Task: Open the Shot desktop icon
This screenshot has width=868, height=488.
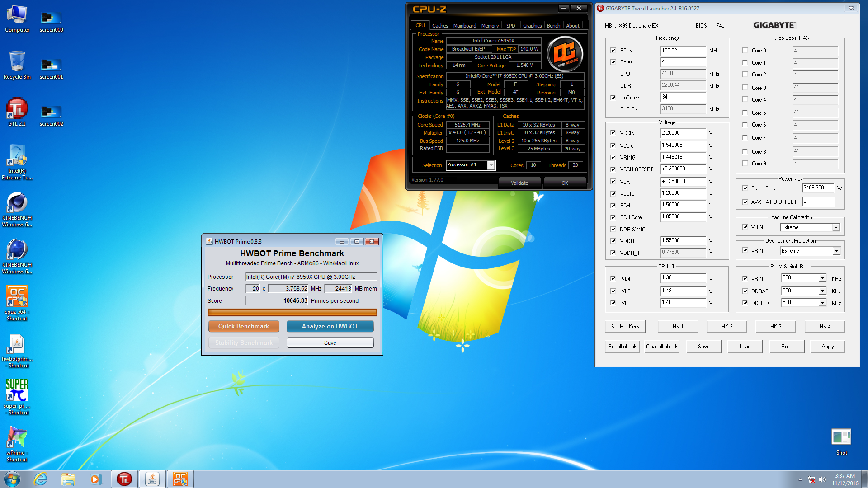Action: pos(841,442)
